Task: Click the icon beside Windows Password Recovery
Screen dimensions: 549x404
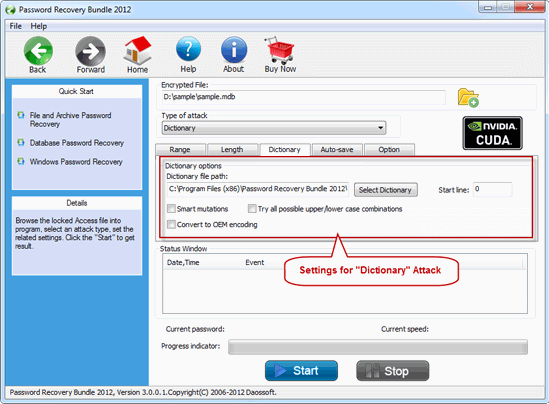Action: click(21, 161)
